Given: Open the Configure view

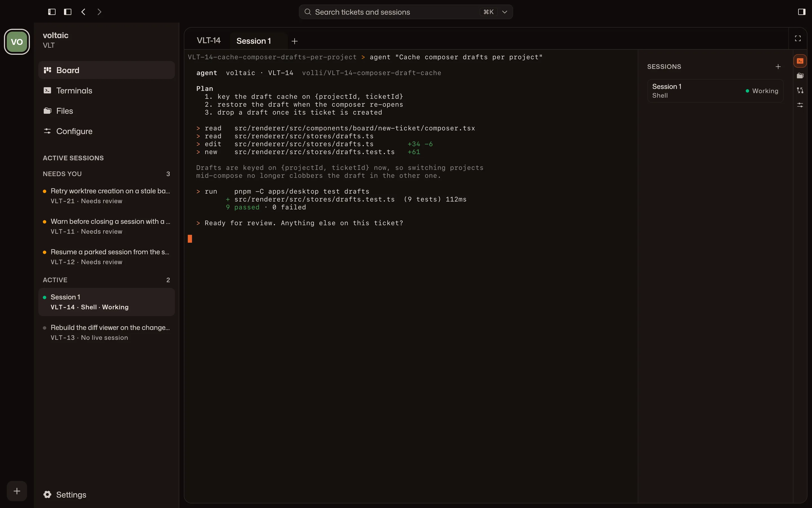Looking at the screenshot, I should [106, 131].
